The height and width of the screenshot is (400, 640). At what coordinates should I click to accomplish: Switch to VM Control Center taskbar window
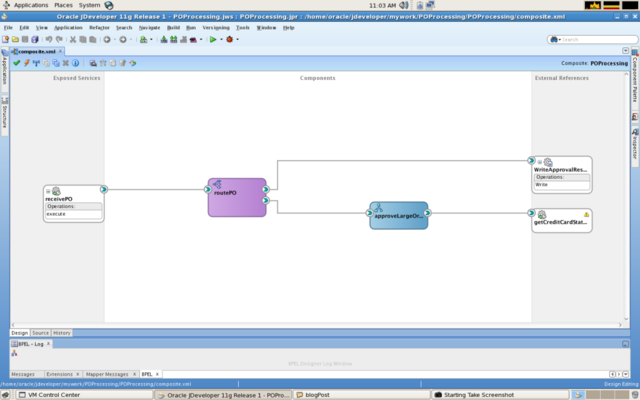[x=84, y=395]
